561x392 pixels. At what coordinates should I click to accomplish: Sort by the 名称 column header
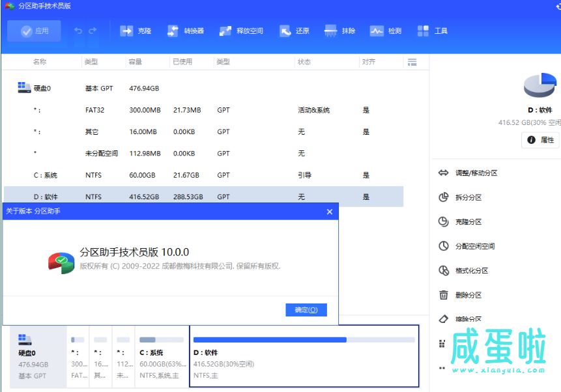[40, 62]
